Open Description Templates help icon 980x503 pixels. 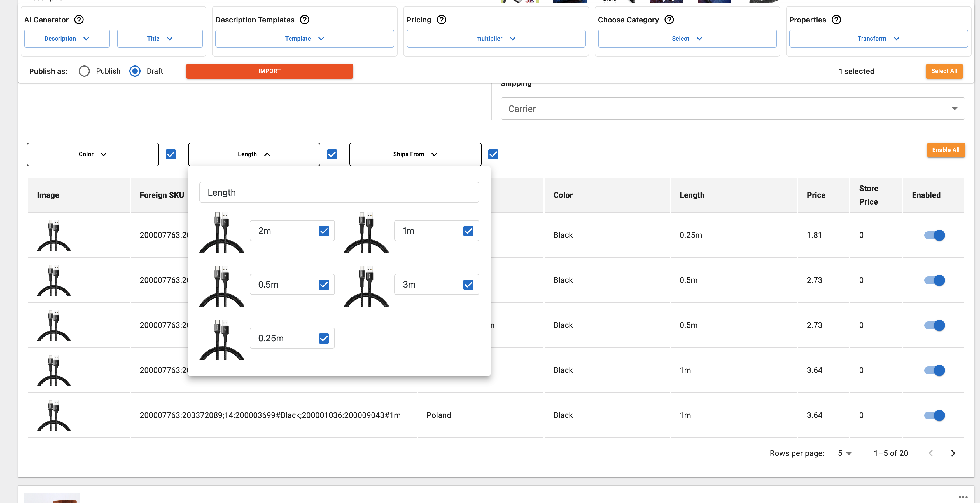(305, 20)
